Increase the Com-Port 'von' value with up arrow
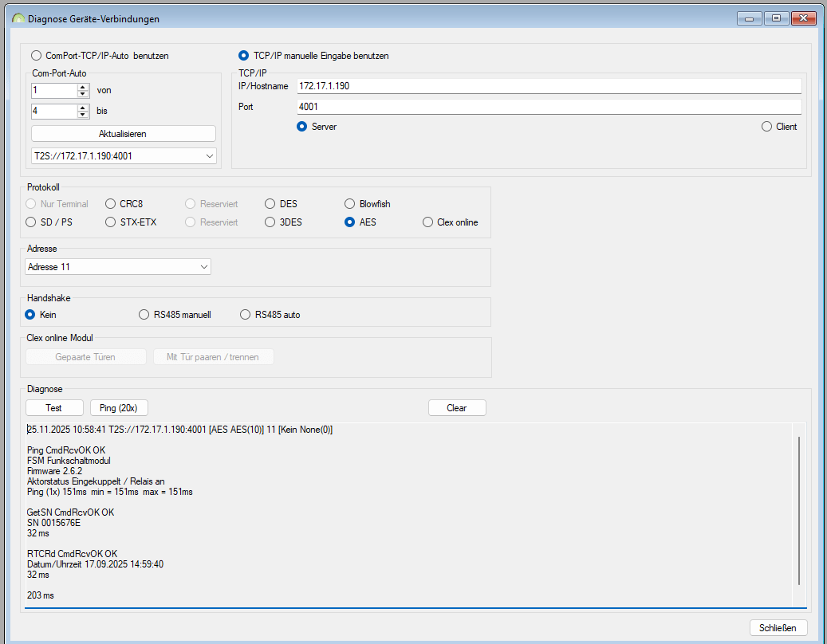The height and width of the screenshot is (644, 827). [82, 87]
